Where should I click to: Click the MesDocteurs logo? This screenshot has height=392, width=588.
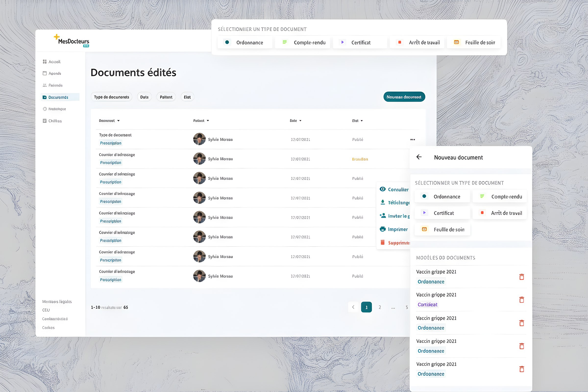pos(72,40)
